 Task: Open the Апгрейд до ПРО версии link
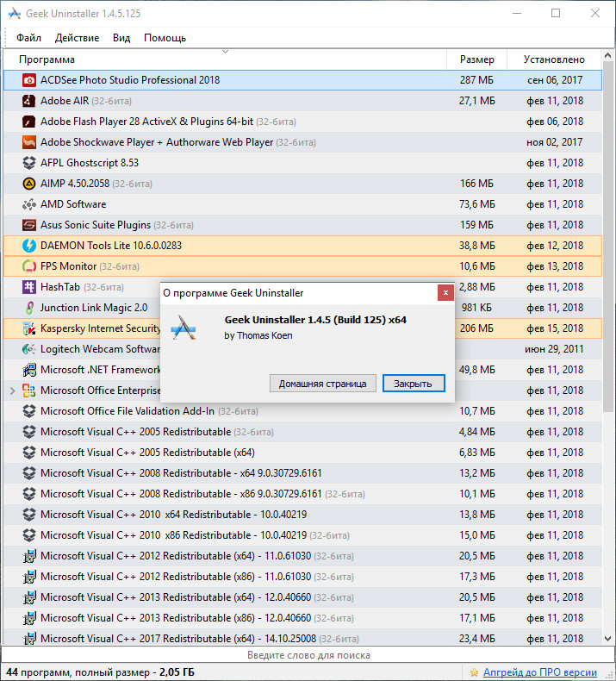pos(539,672)
